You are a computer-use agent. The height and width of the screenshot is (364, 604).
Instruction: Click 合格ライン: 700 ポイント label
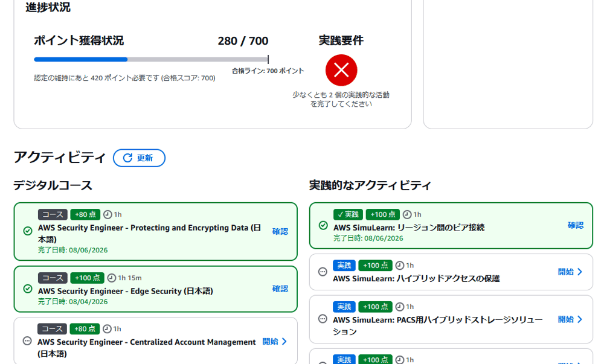(268, 71)
